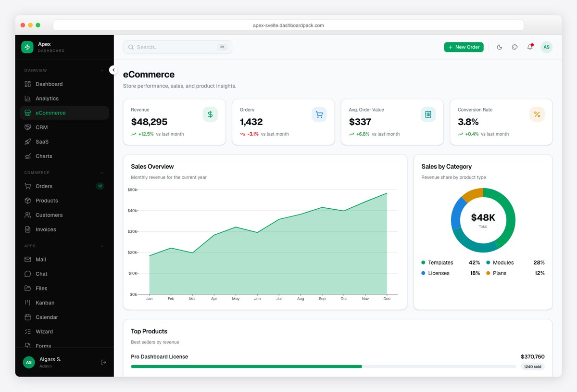Click the Wizard checklist icon
The image size is (577, 392).
[28, 331]
